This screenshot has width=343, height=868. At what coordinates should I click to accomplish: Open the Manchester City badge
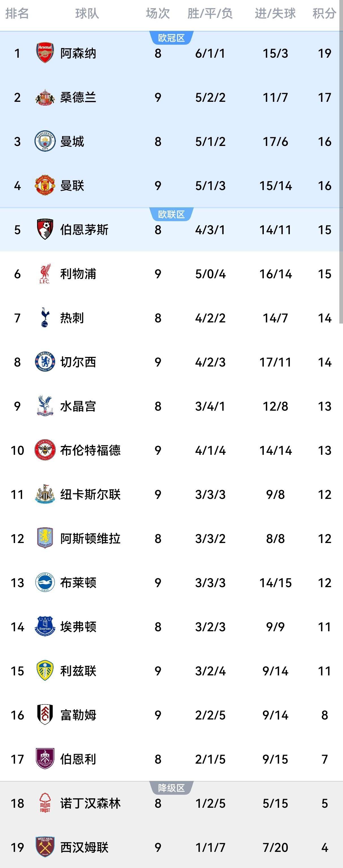(45, 141)
